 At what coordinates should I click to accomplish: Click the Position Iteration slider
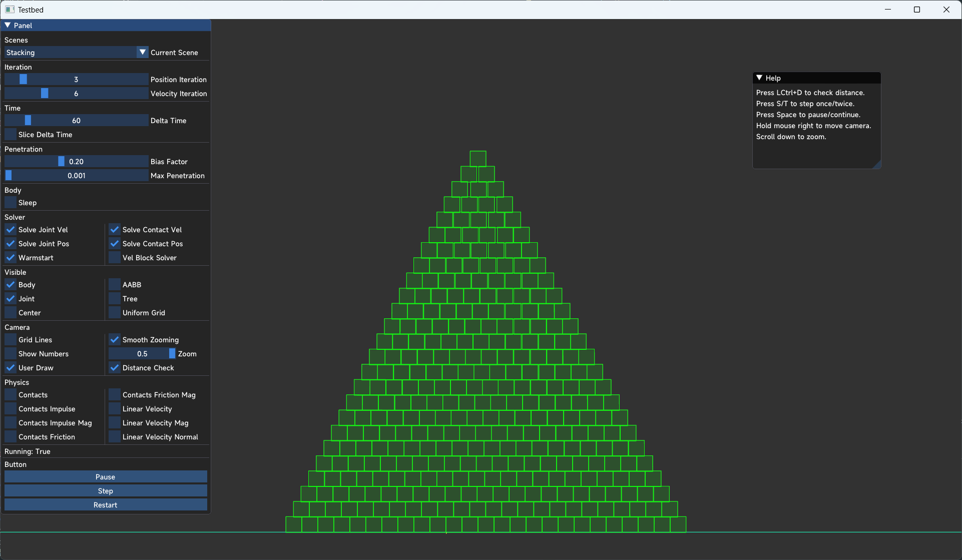pos(76,80)
